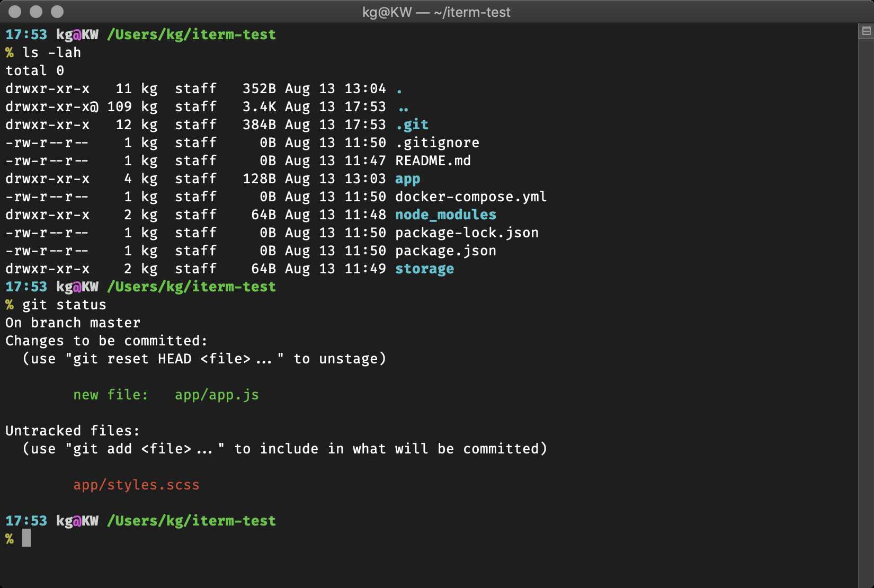Select the green app/app.js staged file path
The height and width of the screenshot is (588, 874).
tap(217, 395)
